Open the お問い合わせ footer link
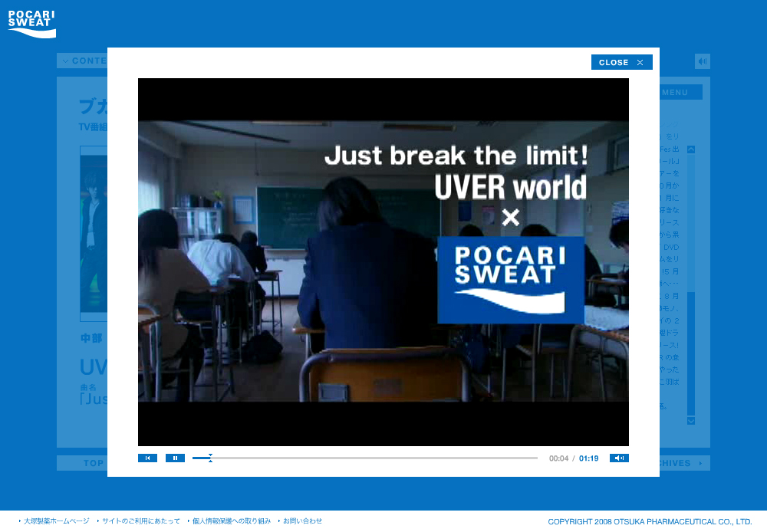The image size is (767, 532). tap(303, 521)
